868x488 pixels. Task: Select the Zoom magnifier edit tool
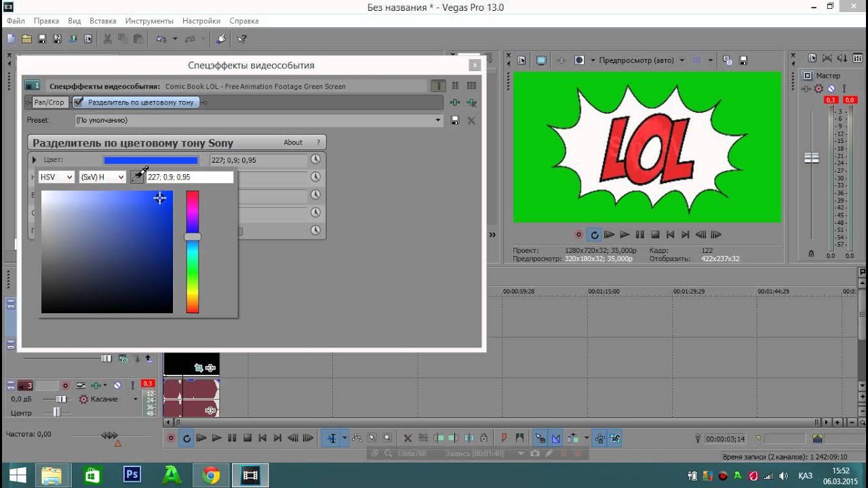pos(387,439)
